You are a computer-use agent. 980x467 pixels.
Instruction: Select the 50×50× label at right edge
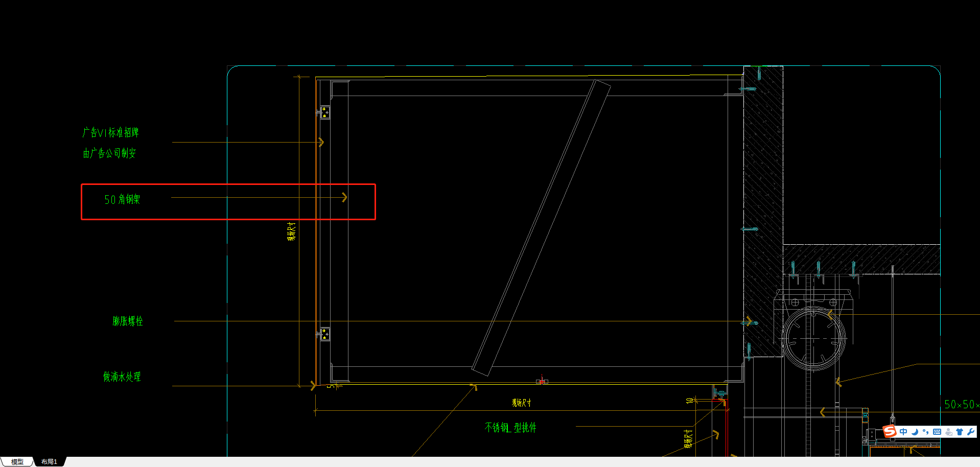962,405
